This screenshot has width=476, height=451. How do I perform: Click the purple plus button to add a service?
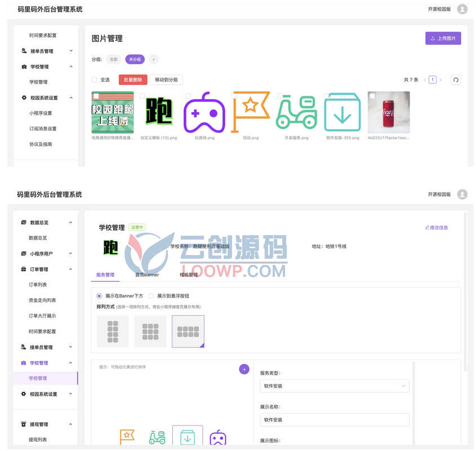coord(244,369)
